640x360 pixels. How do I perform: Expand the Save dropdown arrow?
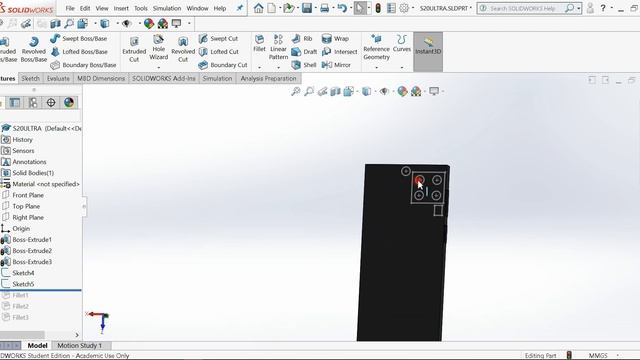click(316, 8)
